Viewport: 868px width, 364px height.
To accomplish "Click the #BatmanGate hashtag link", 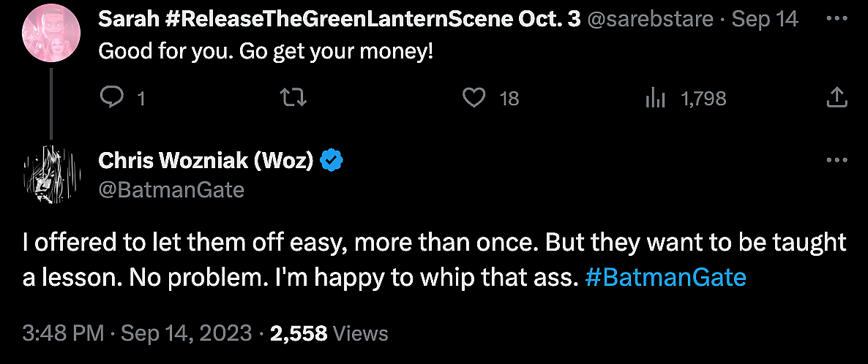I will tap(665, 278).
